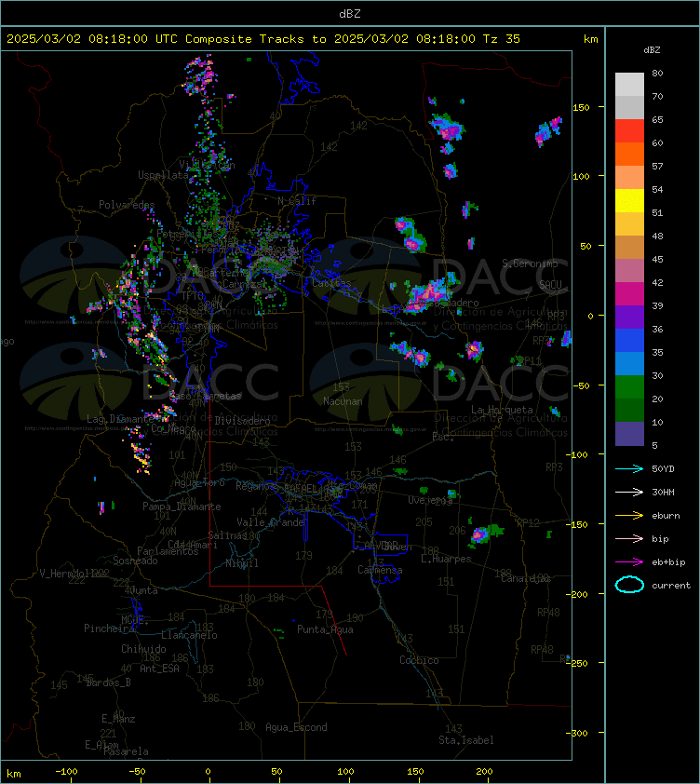The height and width of the screenshot is (784, 700).
Task: Select the bright green swatch in dBZ scale
Action: coord(629,386)
